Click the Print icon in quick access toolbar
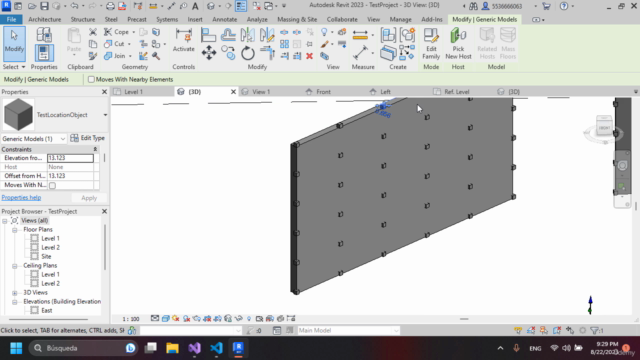Image resolution: width=640 pixels, height=360 pixels. click(110, 6)
